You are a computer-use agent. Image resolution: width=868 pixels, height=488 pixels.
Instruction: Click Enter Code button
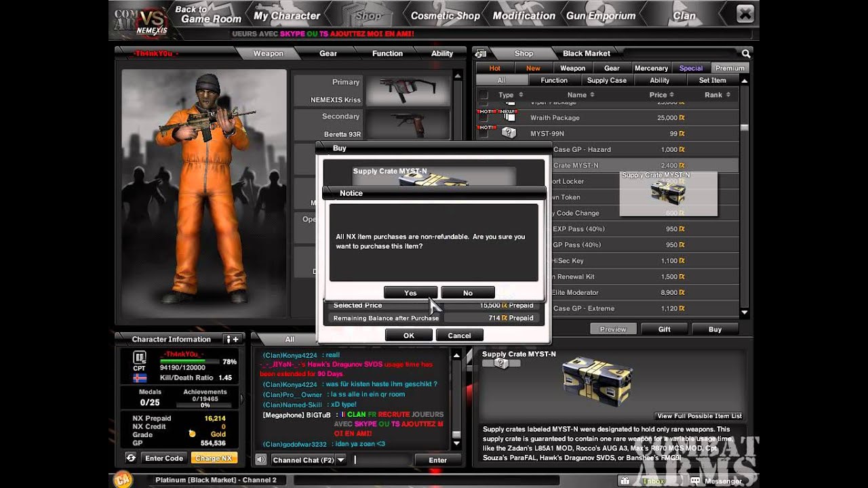(x=164, y=458)
